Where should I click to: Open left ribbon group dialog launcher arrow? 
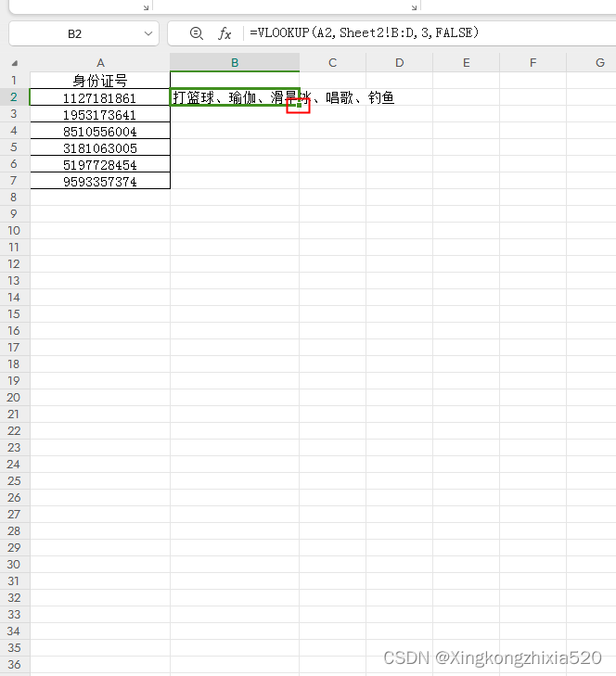coord(147,7)
